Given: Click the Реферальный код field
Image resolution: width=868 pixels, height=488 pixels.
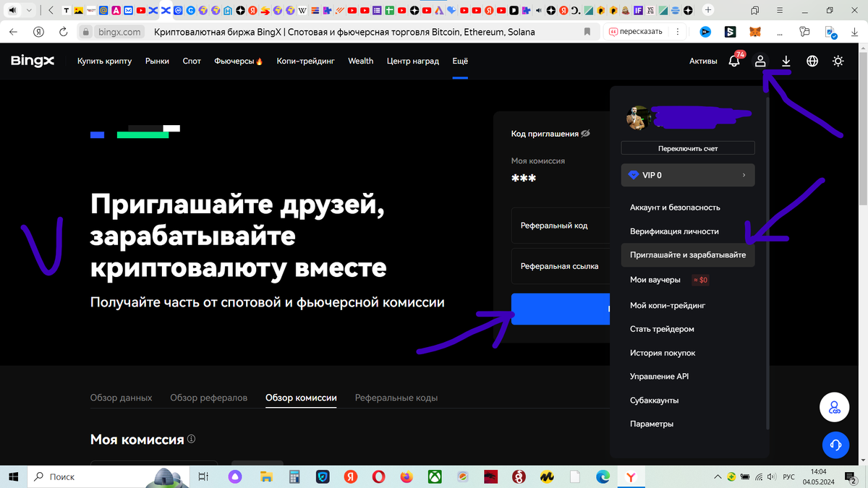Looking at the screenshot, I should 561,226.
